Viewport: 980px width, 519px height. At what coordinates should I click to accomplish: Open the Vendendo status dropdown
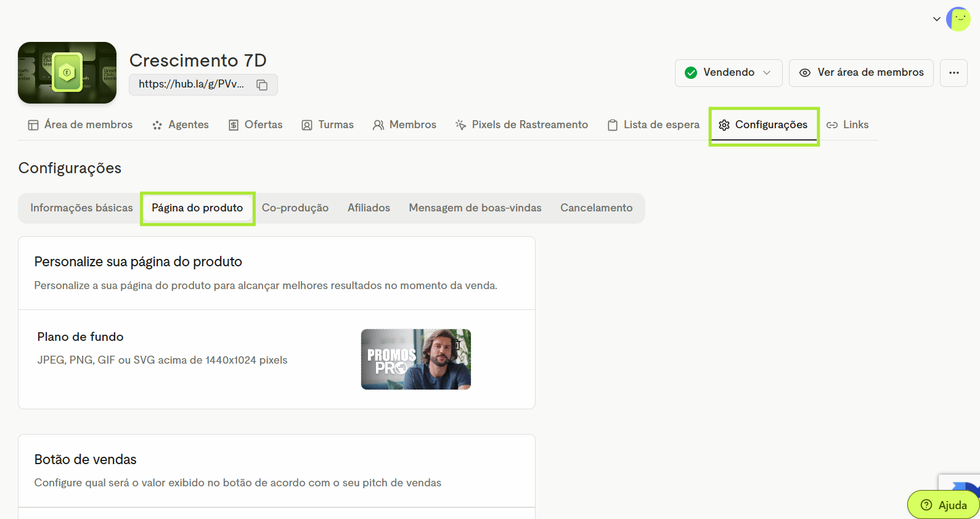point(729,73)
